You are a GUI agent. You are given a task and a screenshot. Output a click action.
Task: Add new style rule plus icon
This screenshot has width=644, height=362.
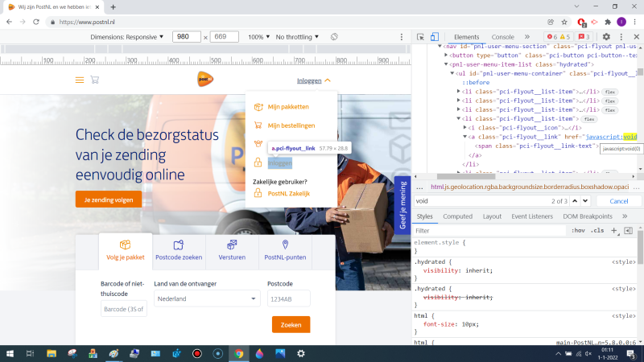coord(613,231)
